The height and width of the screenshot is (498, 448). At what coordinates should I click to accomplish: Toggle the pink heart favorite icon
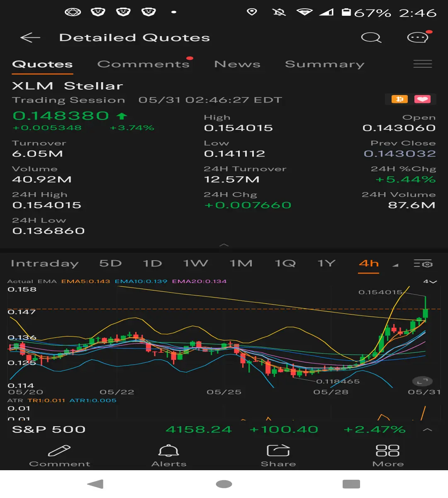422,99
